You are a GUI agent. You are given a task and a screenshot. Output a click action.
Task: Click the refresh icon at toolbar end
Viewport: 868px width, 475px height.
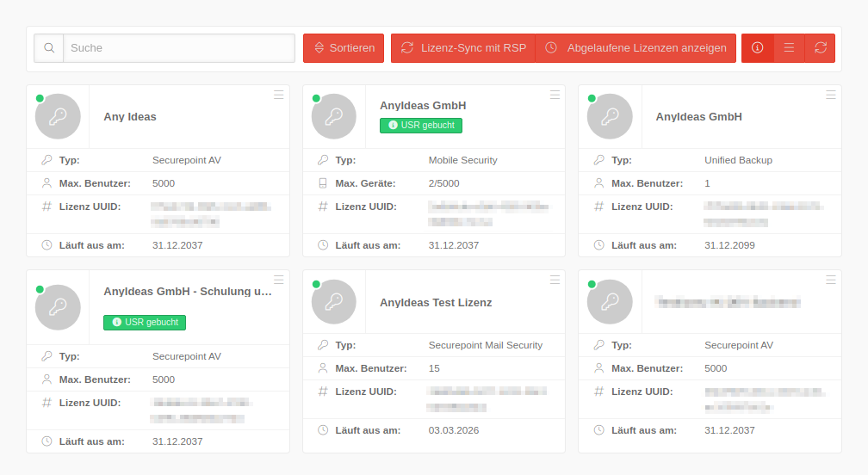tap(820, 48)
